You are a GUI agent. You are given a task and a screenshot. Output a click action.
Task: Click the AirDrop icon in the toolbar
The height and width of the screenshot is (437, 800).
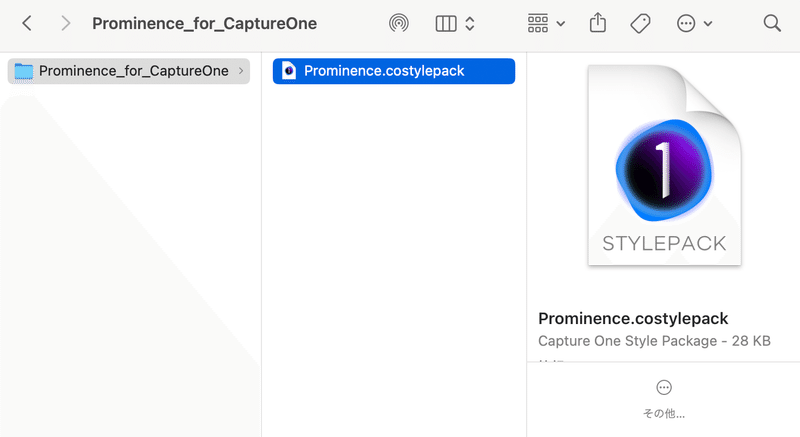[x=398, y=23]
